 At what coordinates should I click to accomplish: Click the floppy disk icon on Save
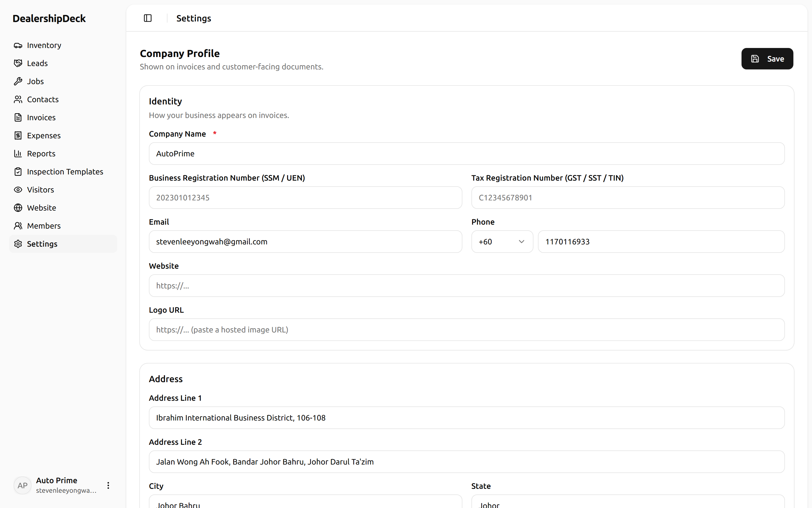[755, 59]
